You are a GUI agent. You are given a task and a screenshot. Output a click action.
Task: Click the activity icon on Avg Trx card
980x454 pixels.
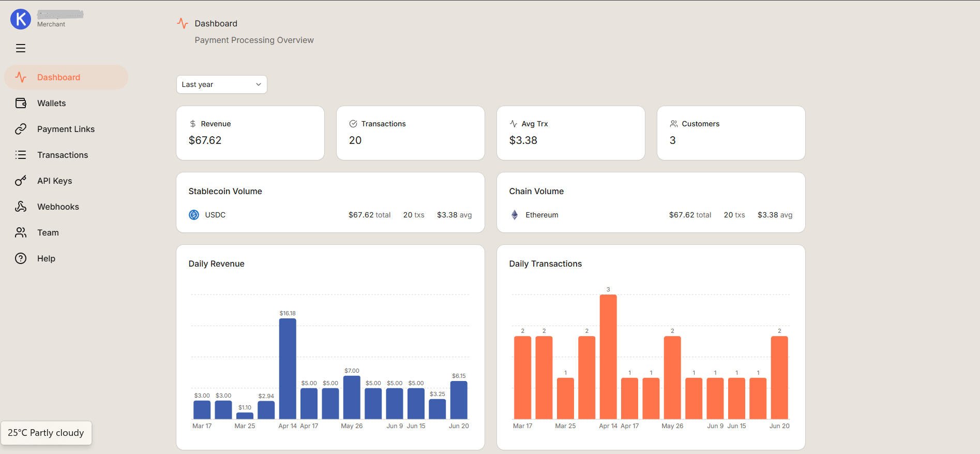point(514,124)
